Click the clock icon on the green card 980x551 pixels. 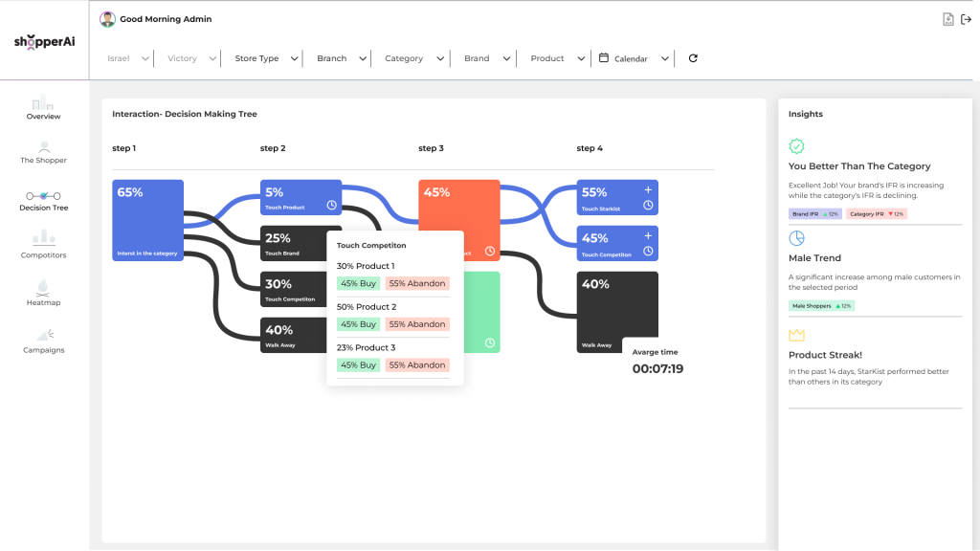click(490, 343)
